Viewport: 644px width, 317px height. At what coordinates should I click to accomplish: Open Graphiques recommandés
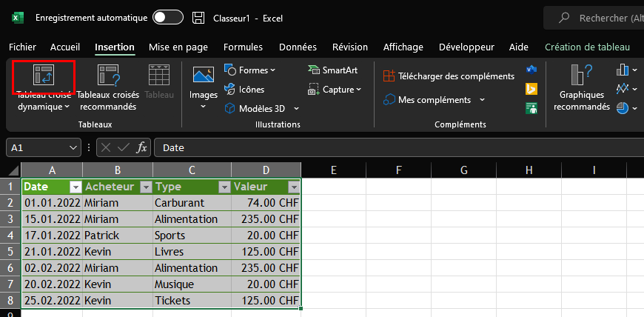[x=581, y=76]
